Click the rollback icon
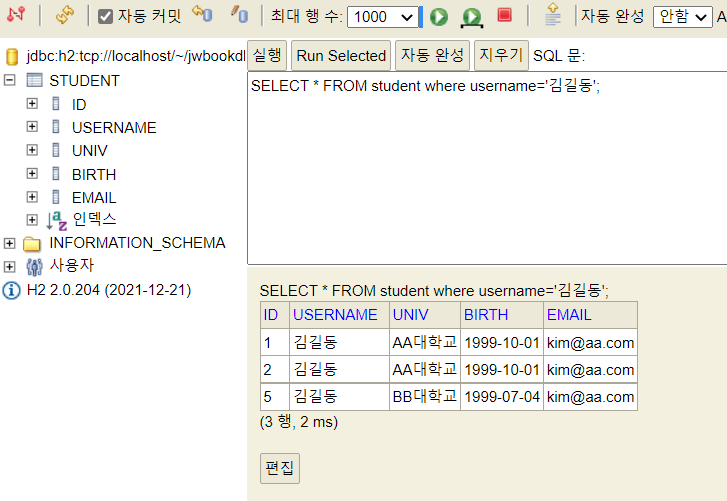Image resolution: width=727 pixels, height=501 pixels. [x=202, y=14]
